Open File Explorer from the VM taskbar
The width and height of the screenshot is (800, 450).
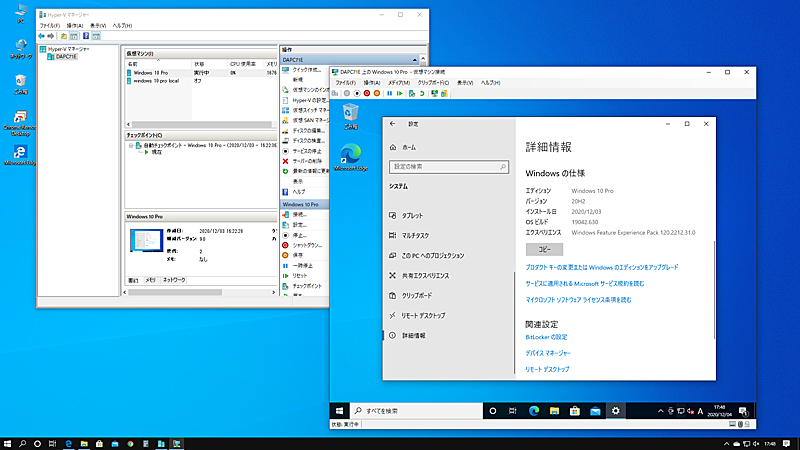(554, 411)
